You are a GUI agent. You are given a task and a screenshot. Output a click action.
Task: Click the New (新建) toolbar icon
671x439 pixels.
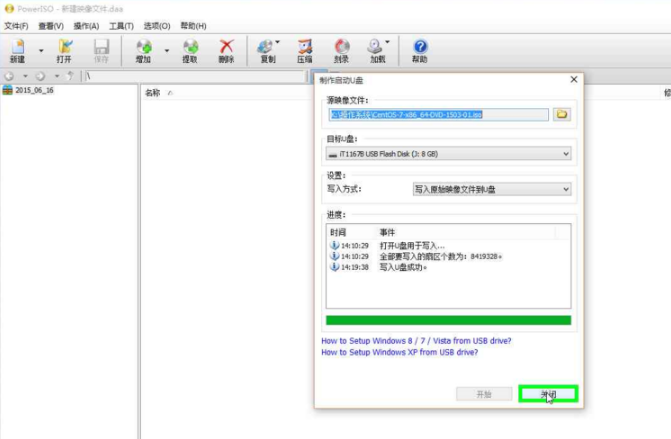pos(17,49)
